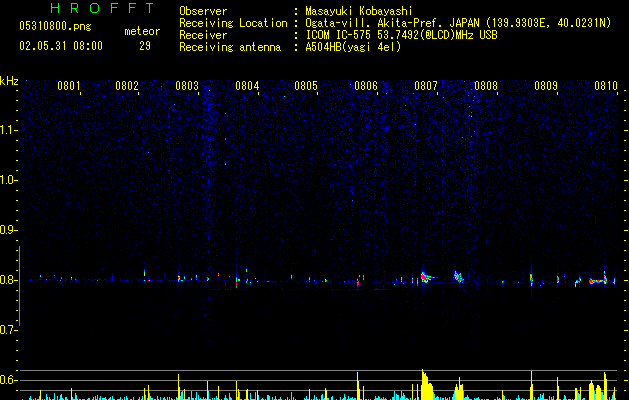
Task: Click the 0801 time marker
Action: pos(68,86)
